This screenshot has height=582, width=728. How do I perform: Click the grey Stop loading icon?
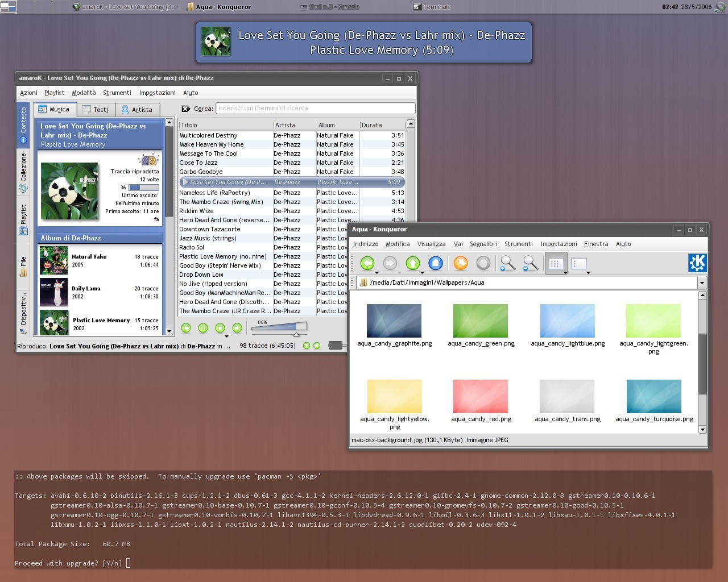[x=483, y=263]
